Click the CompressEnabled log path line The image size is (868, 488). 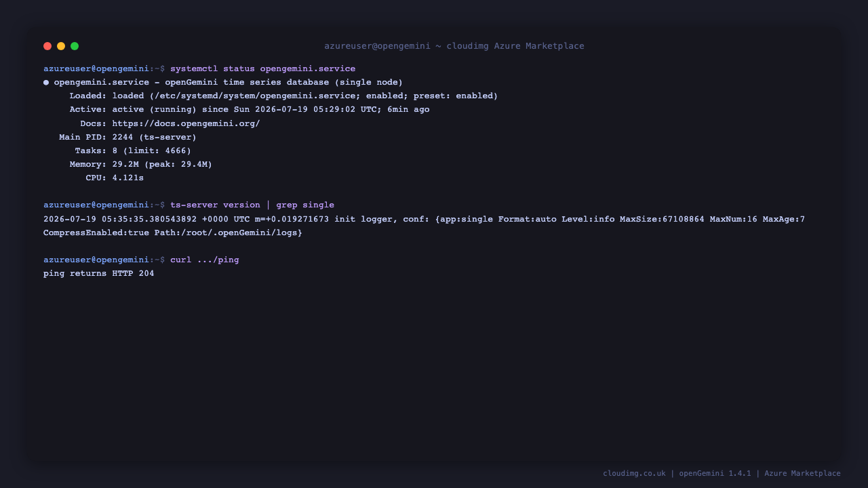[x=173, y=232]
